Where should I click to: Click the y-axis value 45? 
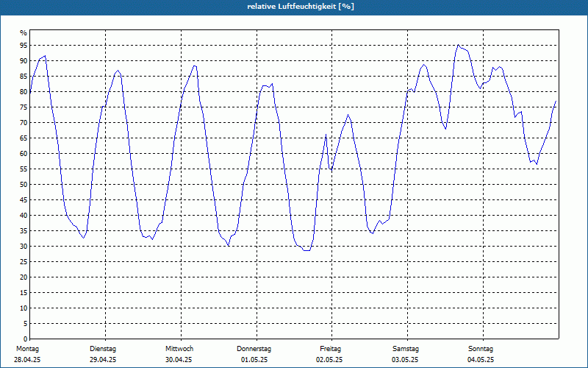[24, 199]
